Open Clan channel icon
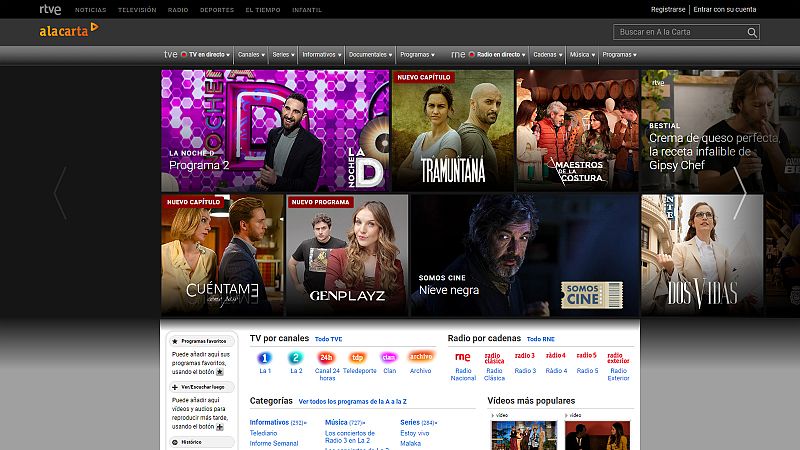This screenshot has width=800, height=450. (x=389, y=358)
